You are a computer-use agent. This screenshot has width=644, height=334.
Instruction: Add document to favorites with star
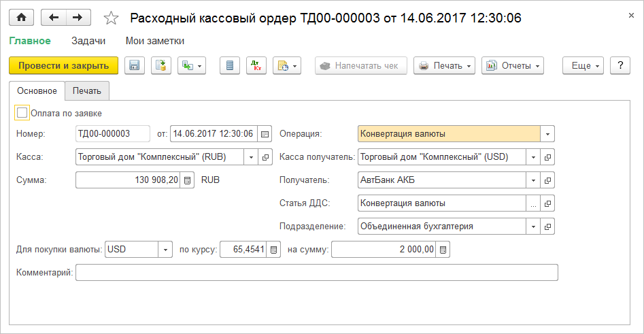pos(111,18)
